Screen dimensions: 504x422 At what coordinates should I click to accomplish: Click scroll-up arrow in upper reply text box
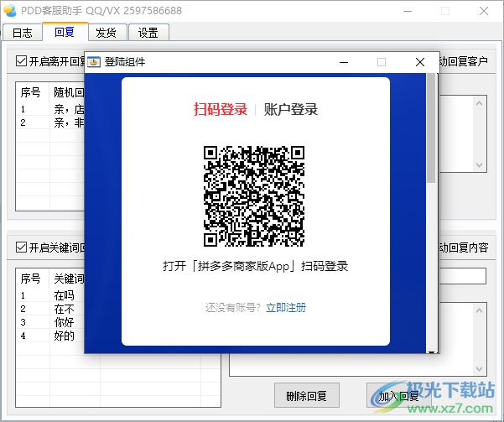pyautogui.click(x=479, y=103)
